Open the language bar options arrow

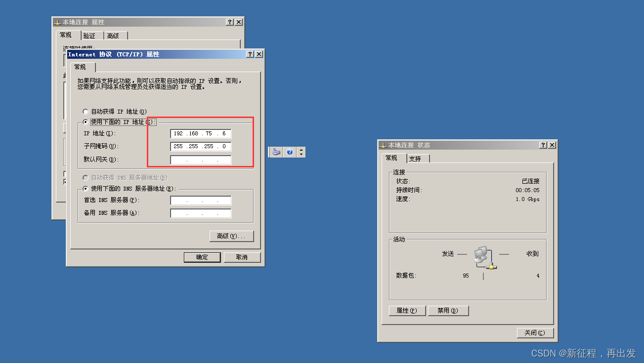(x=301, y=155)
